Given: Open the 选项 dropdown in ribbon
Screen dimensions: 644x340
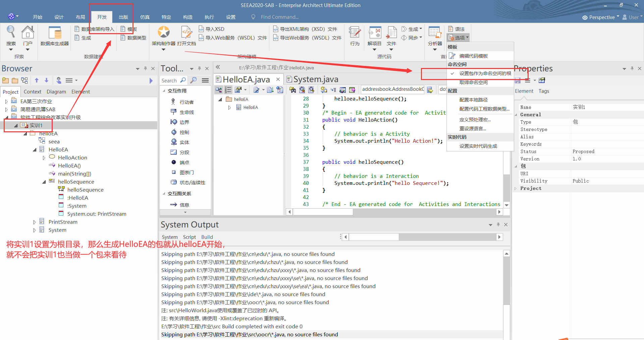Looking at the screenshot, I should 458,38.
